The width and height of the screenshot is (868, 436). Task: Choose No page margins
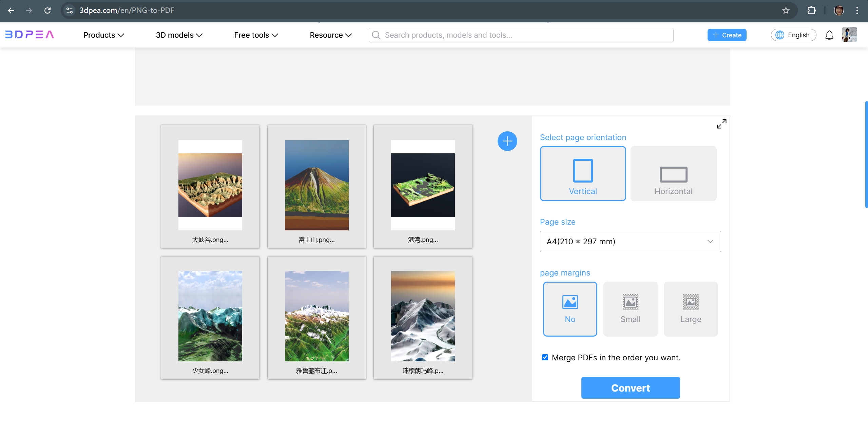tap(570, 309)
